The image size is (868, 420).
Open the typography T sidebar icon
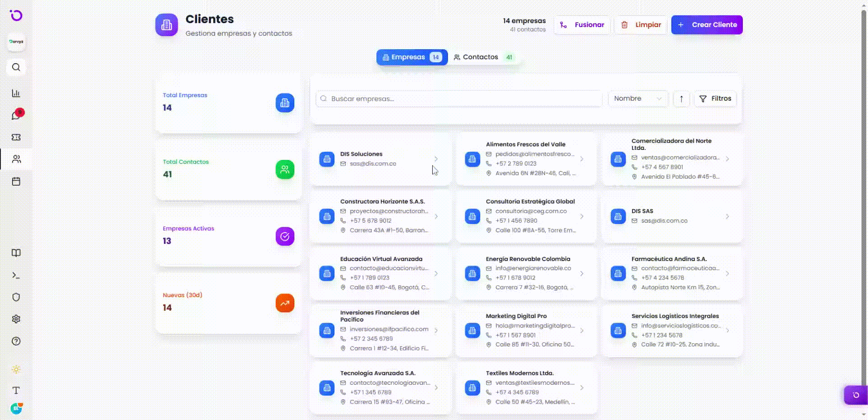[16, 390]
